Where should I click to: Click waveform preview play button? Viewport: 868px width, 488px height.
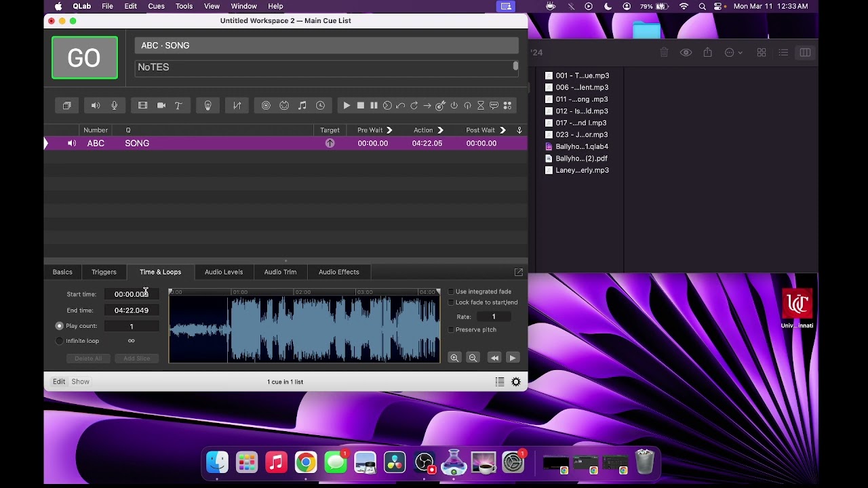[513, 358]
